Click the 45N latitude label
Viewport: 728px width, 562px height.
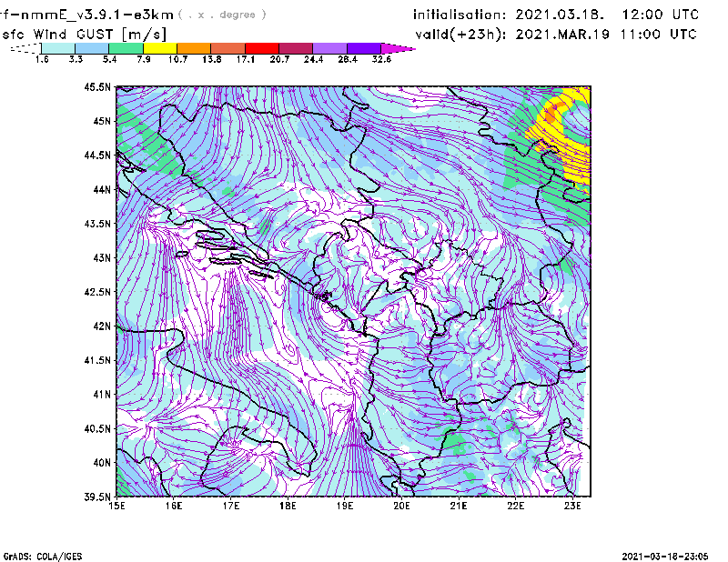click(x=102, y=121)
